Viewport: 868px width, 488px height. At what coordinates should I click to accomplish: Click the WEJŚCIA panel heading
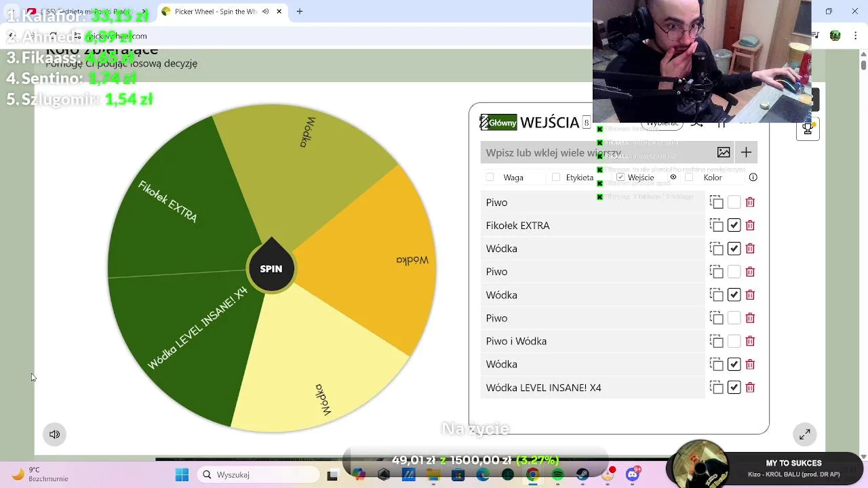[549, 123]
